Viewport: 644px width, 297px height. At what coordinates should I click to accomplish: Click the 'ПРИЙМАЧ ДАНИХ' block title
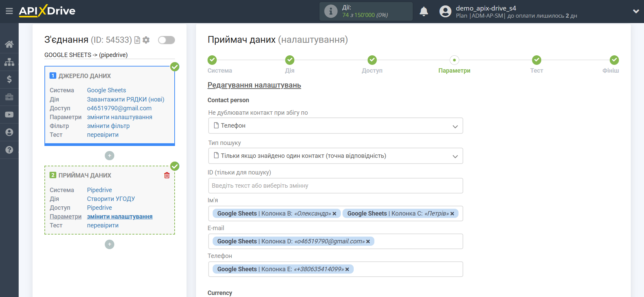(x=85, y=175)
